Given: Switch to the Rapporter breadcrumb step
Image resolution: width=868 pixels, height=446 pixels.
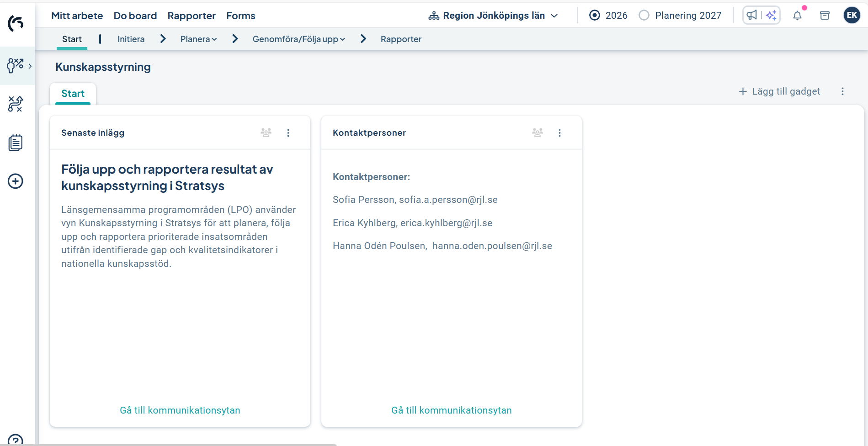Looking at the screenshot, I should click(x=401, y=39).
